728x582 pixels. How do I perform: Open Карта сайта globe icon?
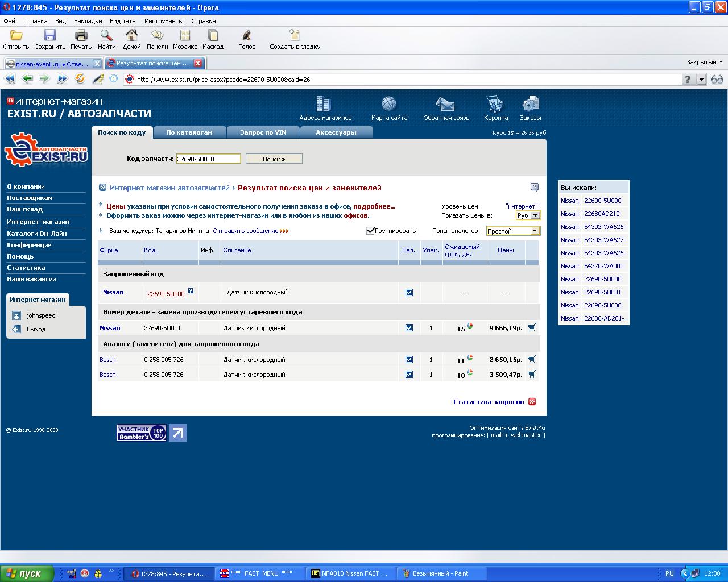389,104
